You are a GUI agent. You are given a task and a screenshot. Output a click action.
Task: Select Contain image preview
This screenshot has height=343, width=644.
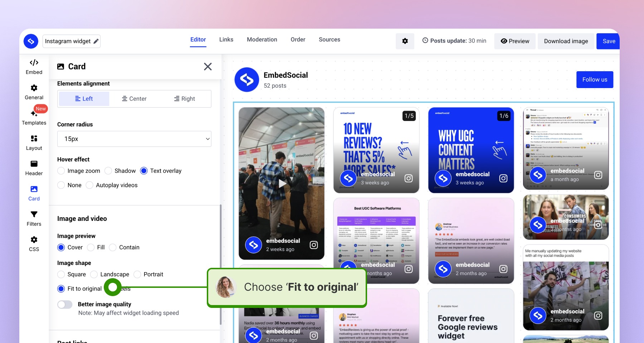[113, 247]
